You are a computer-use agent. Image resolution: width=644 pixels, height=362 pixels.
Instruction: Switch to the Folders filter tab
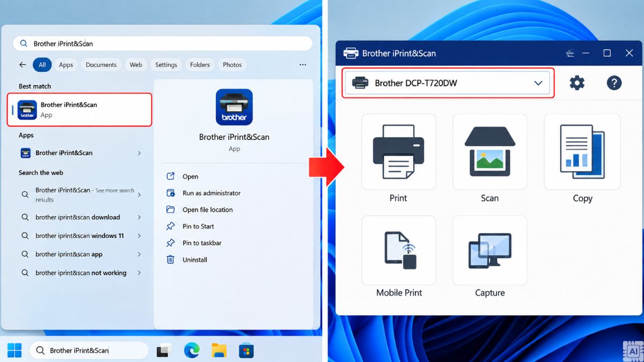point(200,65)
